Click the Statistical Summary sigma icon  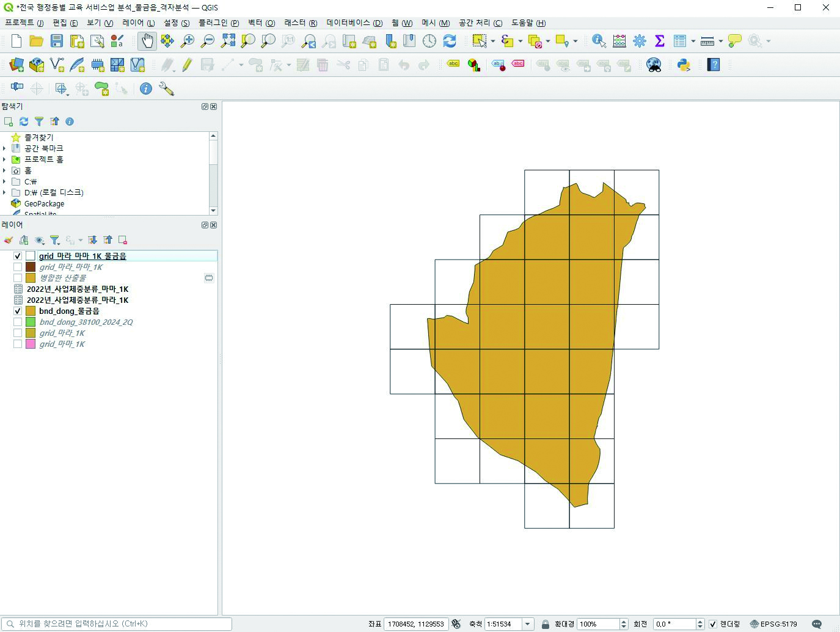[659, 41]
